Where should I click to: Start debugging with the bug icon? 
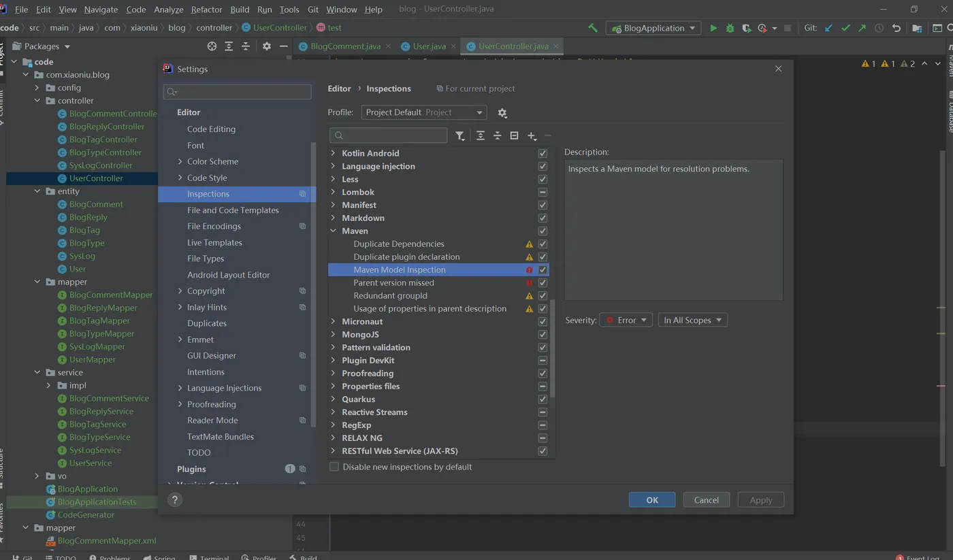(730, 28)
